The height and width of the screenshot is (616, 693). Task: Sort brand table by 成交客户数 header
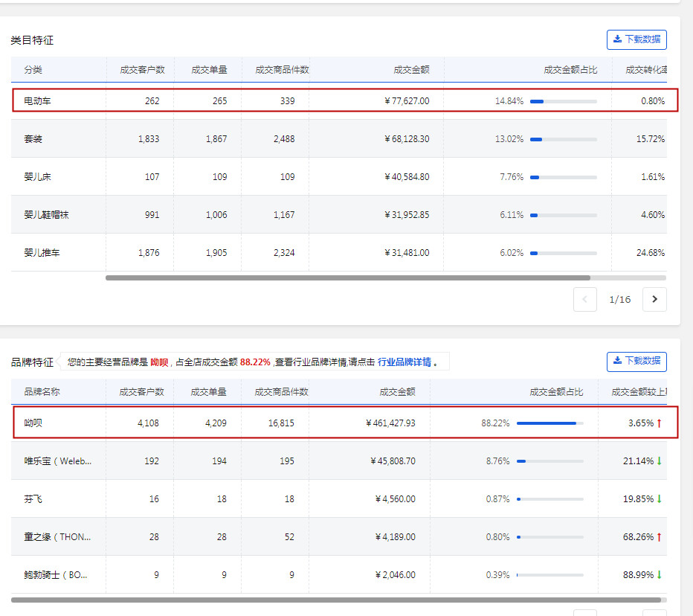coord(141,391)
